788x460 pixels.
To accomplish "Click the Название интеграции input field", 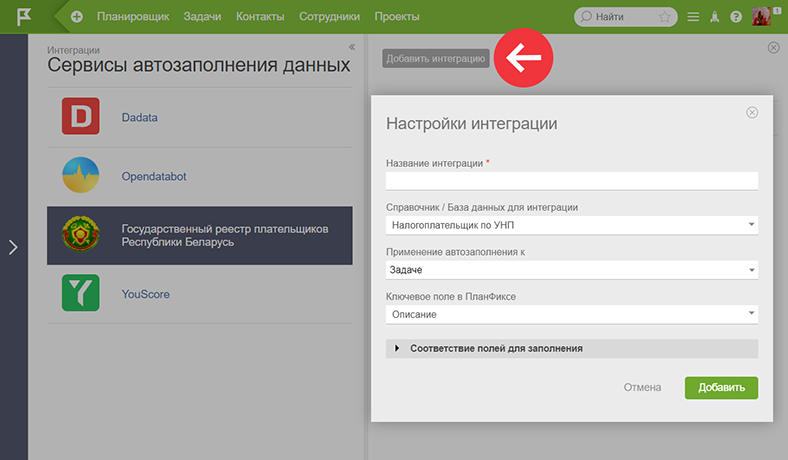I will tap(572, 181).
